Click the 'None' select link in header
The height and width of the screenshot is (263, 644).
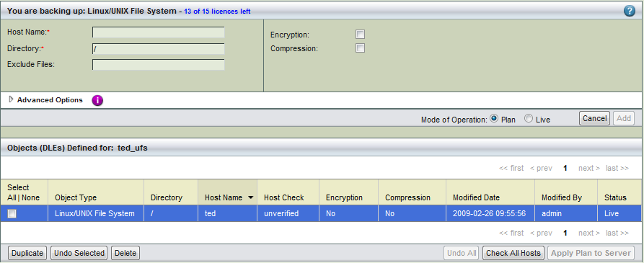coord(31,197)
